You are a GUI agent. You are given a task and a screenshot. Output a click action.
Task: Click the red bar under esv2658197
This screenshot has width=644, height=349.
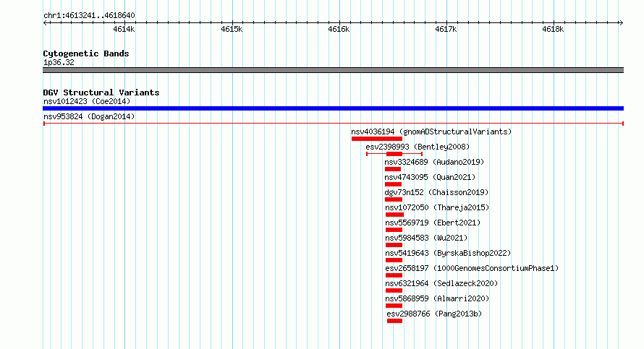(x=394, y=275)
